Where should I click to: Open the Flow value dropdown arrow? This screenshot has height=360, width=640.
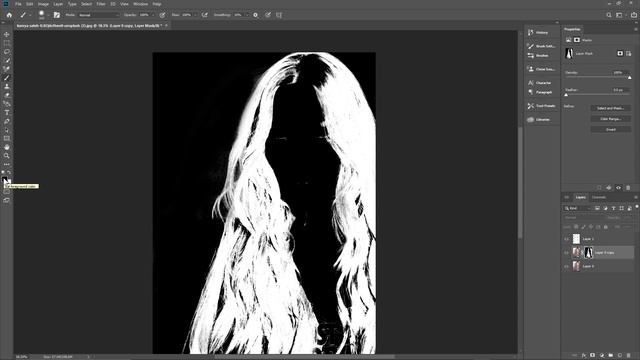click(x=195, y=15)
